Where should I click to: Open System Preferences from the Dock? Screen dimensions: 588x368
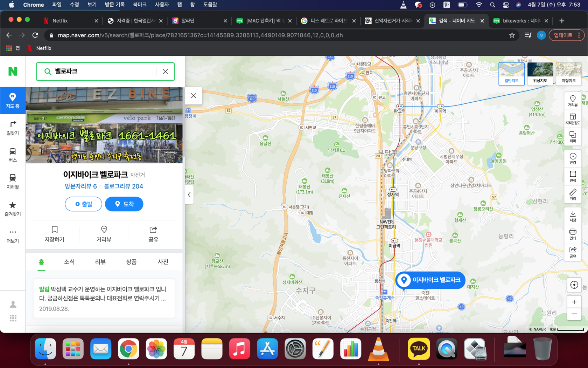(295, 349)
